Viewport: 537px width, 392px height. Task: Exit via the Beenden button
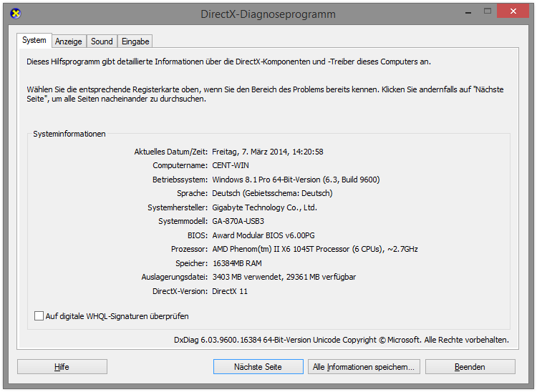click(470, 367)
